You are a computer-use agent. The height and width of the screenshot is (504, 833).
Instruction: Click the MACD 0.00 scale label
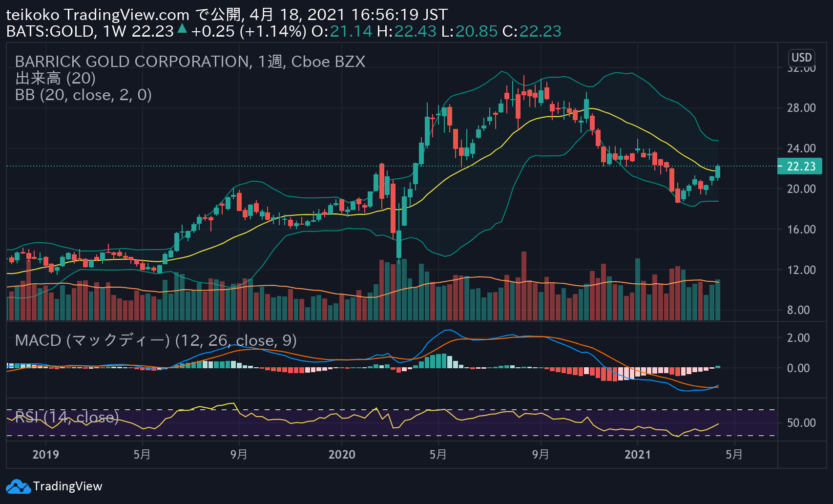pyautogui.click(x=798, y=368)
